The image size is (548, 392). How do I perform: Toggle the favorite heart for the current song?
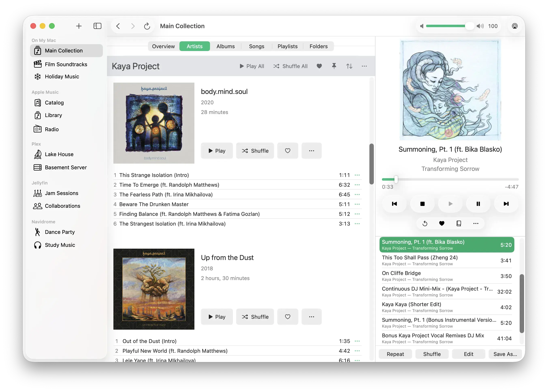(x=441, y=224)
